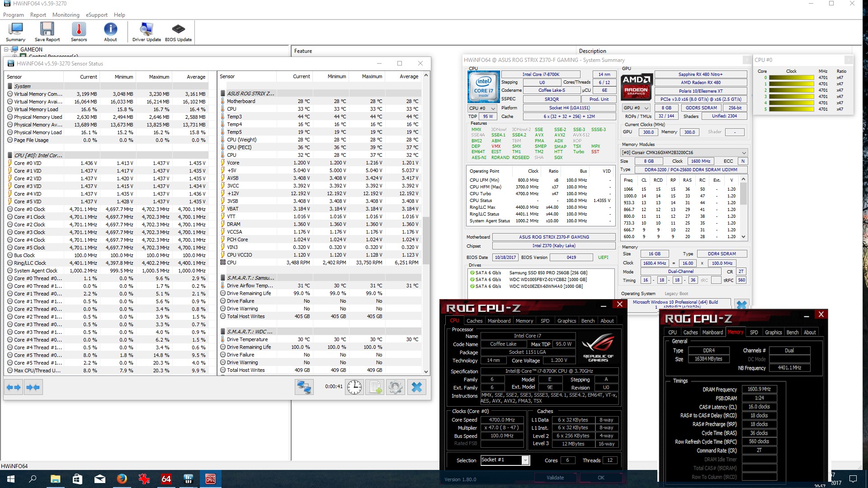
Task: Click the clock reset timer icon
Action: (x=354, y=387)
